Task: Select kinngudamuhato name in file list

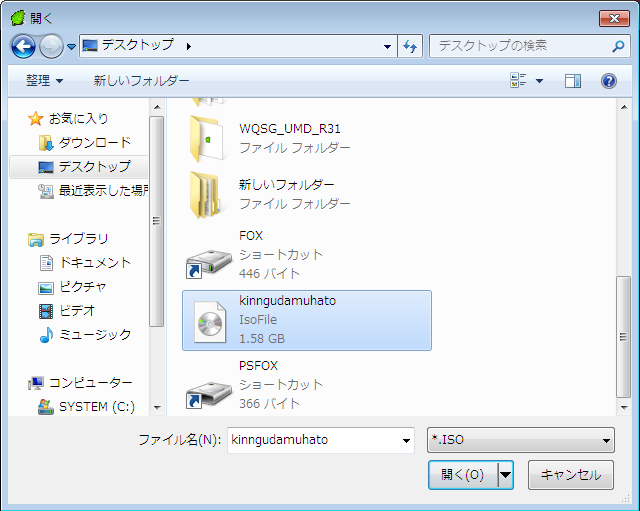Action: [287, 301]
